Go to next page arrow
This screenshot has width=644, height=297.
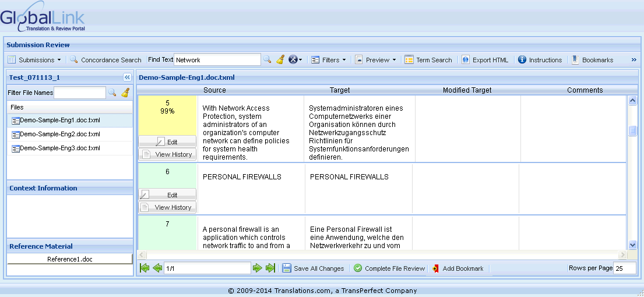click(258, 268)
